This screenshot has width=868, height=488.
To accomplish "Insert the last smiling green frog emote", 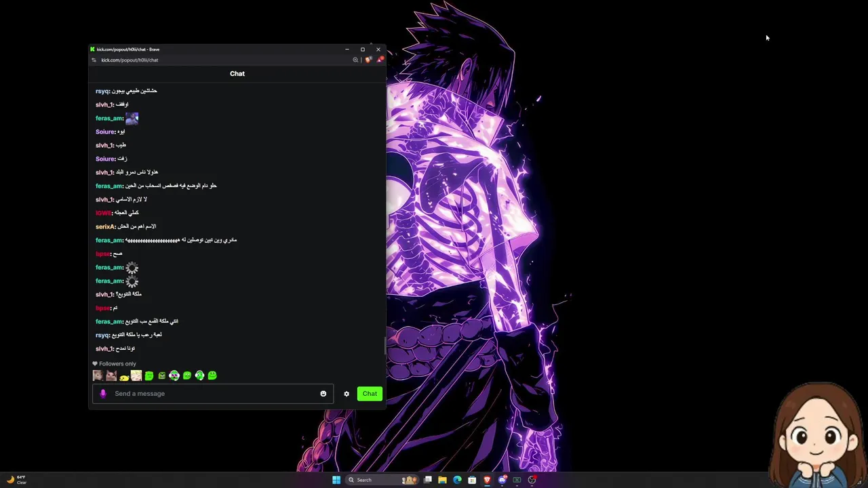I will [x=212, y=375].
